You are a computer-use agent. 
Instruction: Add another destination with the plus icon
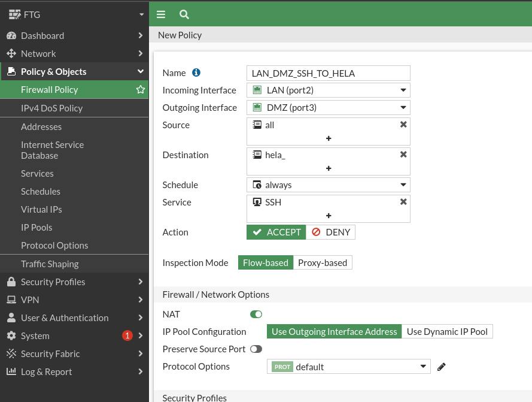[x=329, y=168]
